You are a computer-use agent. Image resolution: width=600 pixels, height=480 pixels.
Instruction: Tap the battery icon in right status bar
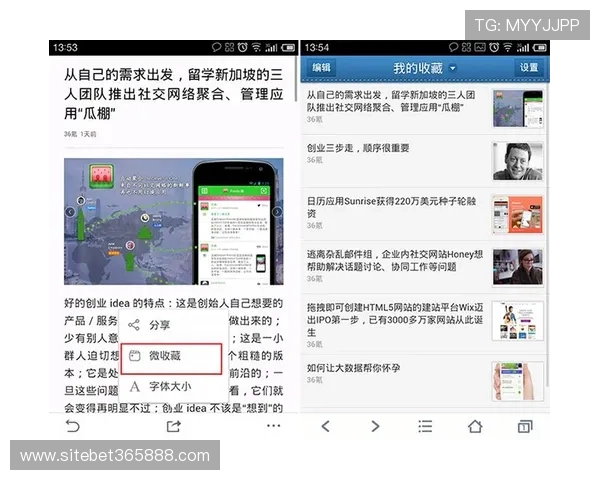point(540,47)
